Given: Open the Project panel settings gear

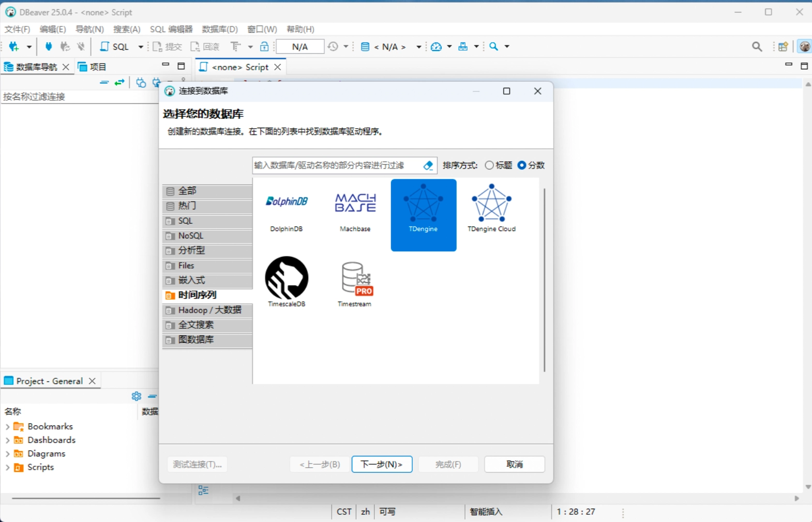Looking at the screenshot, I should (136, 396).
